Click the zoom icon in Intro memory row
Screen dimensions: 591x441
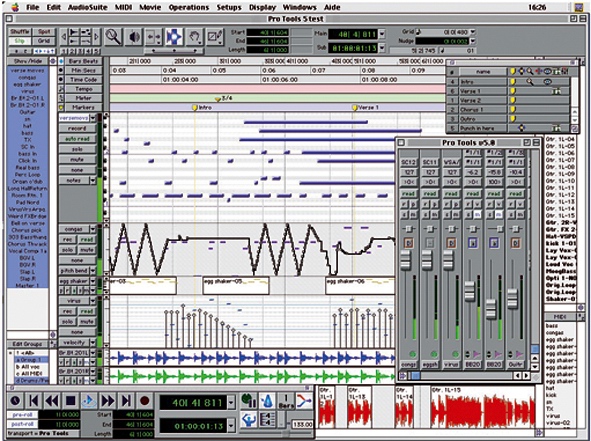pos(530,81)
